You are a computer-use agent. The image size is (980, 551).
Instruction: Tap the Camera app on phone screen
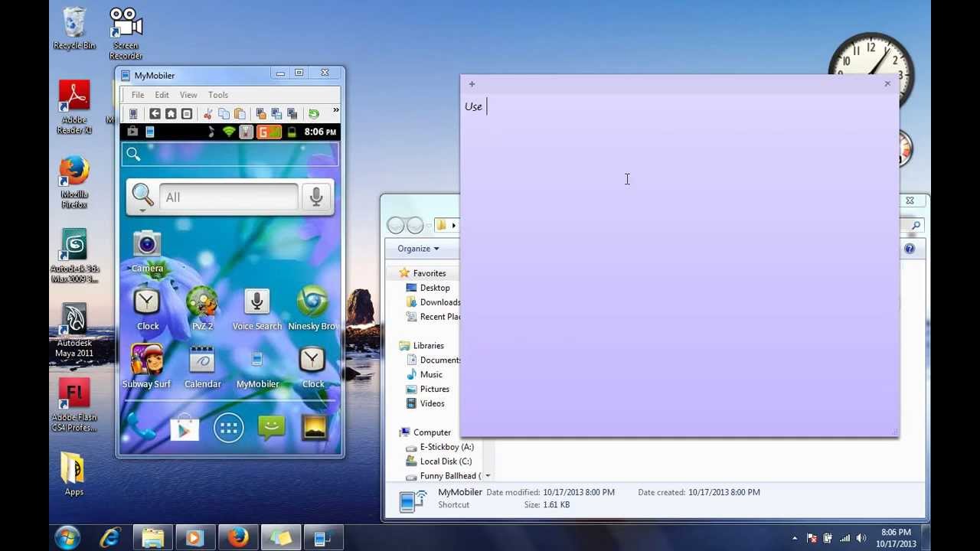pyautogui.click(x=147, y=252)
